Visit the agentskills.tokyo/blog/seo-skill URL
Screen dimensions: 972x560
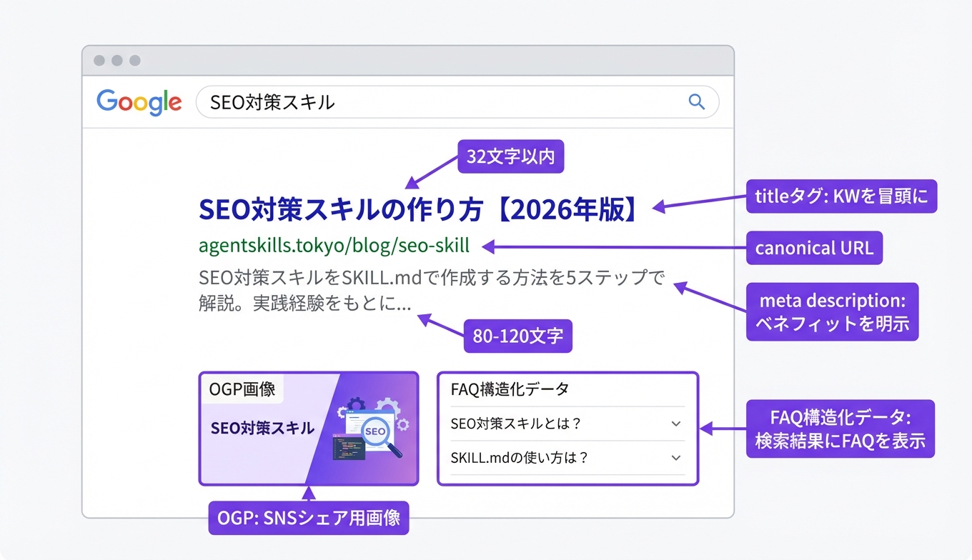[333, 245]
